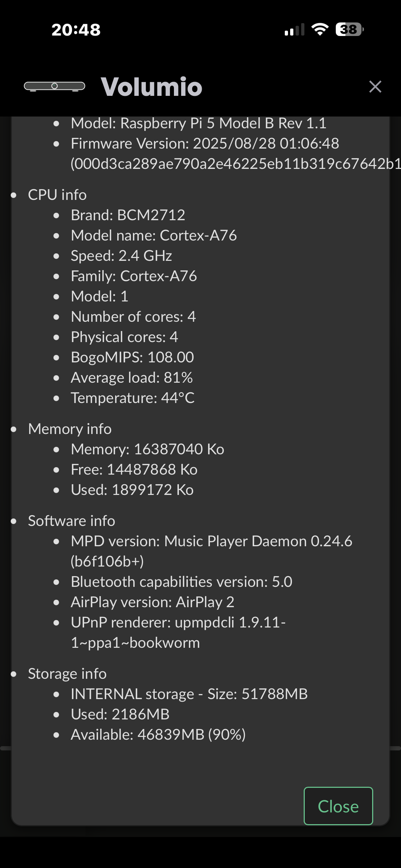The width and height of the screenshot is (401, 868).
Task: Click the Volumio device icon in header
Action: (54, 86)
